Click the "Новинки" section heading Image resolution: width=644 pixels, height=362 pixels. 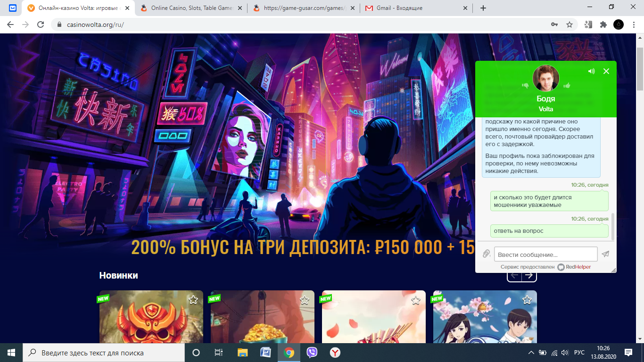[x=118, y=275]
